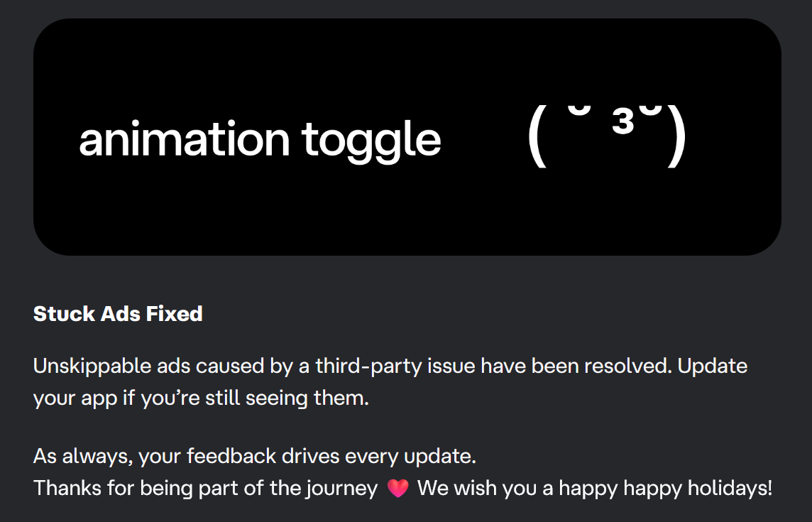The width and height of the screenshot is (812, 522).
Task: Click the word "feedback" in the text
Action: [x=231, y=456]
